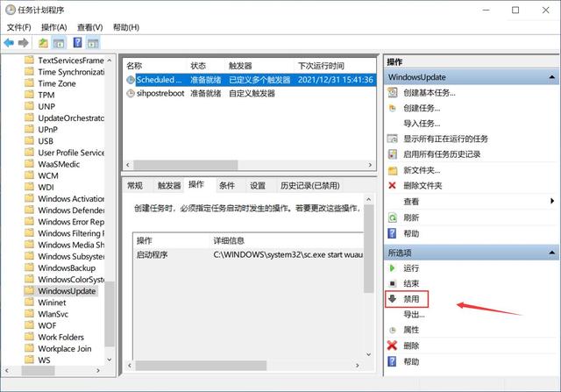Image resolution: width=561 pixels, height=392 pixels.
Task: Select the WlanSvc folder in tree
Action: coord(53,314)
